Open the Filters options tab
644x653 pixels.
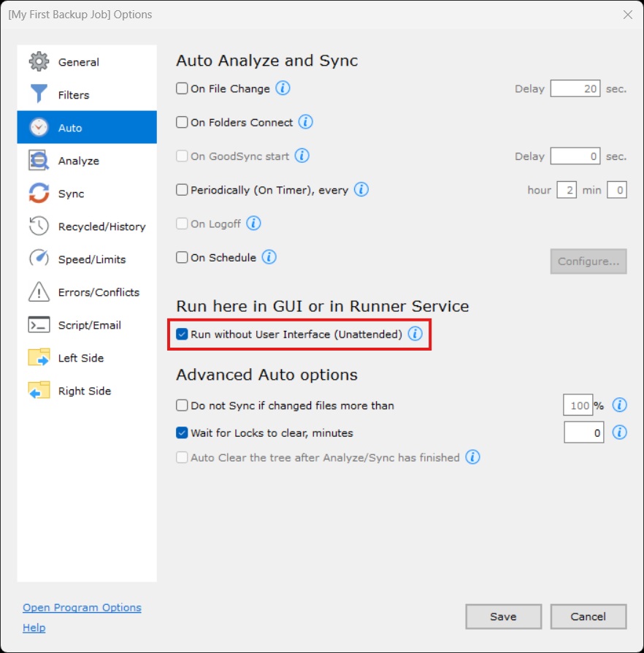(x=87, y=94)
